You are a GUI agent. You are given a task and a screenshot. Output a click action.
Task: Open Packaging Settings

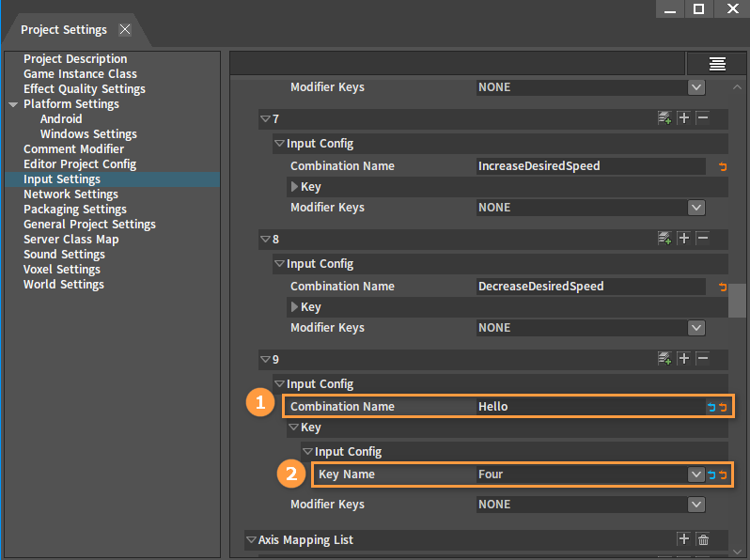click(75, 210)
